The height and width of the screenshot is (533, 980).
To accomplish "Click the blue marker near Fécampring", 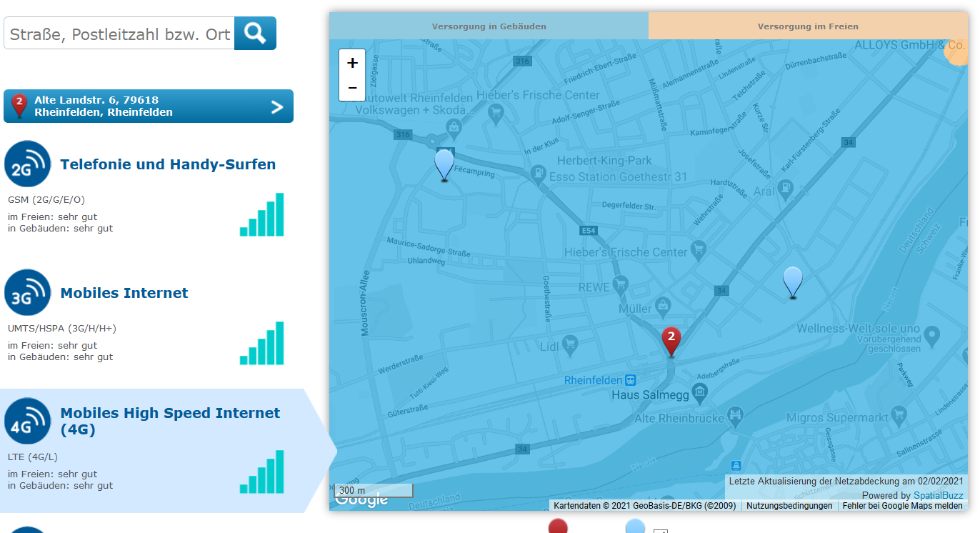I will pos(444,165).
